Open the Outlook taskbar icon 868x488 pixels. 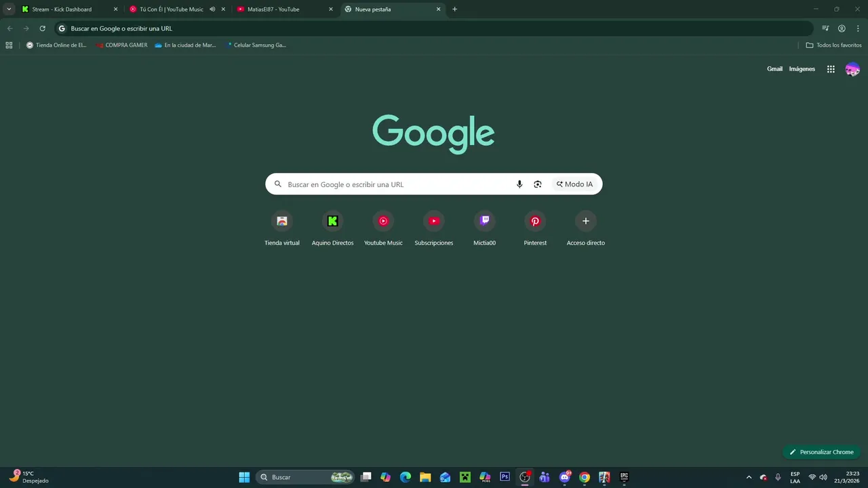(445, 477)
